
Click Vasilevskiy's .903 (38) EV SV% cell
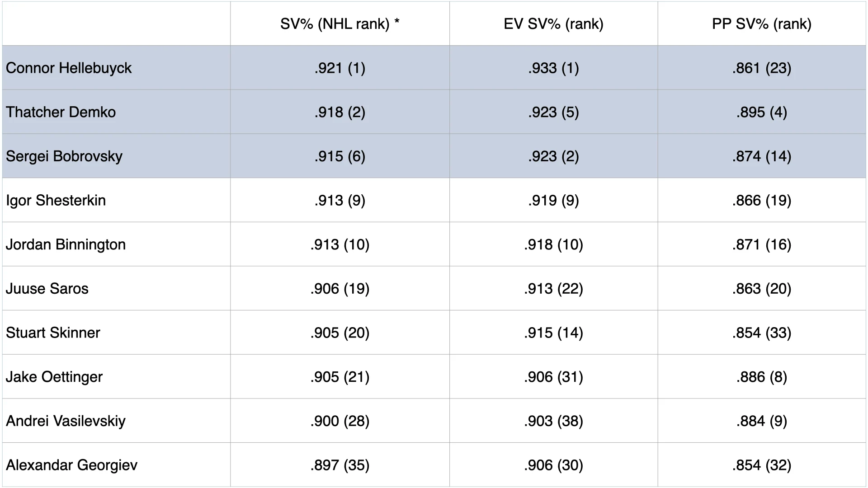click(x=553, y=421)
